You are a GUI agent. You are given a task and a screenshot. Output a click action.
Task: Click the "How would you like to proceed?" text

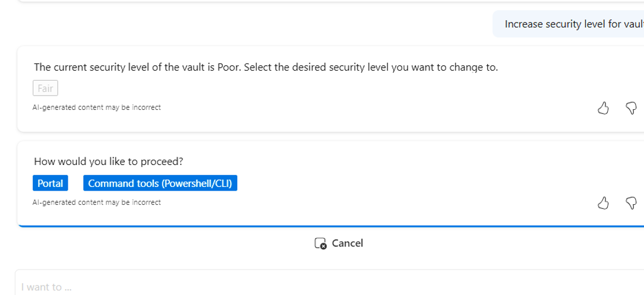click(x=109, y=161)
